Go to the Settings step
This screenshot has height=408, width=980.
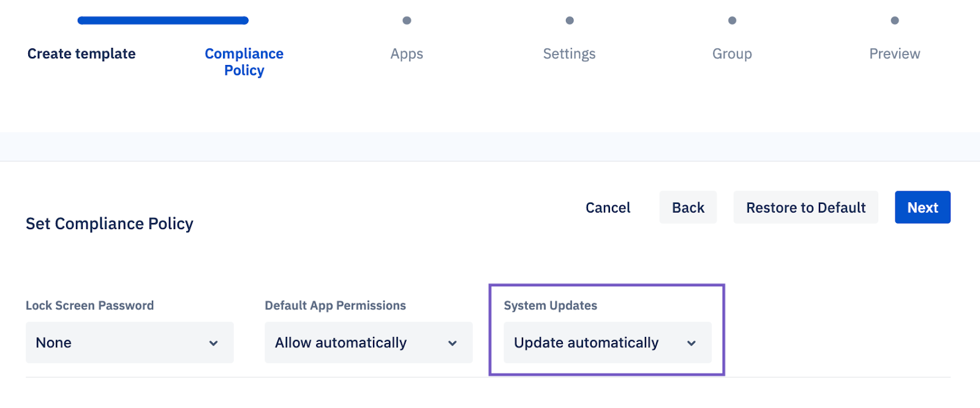pyautogui.click(x=569, y=54)
